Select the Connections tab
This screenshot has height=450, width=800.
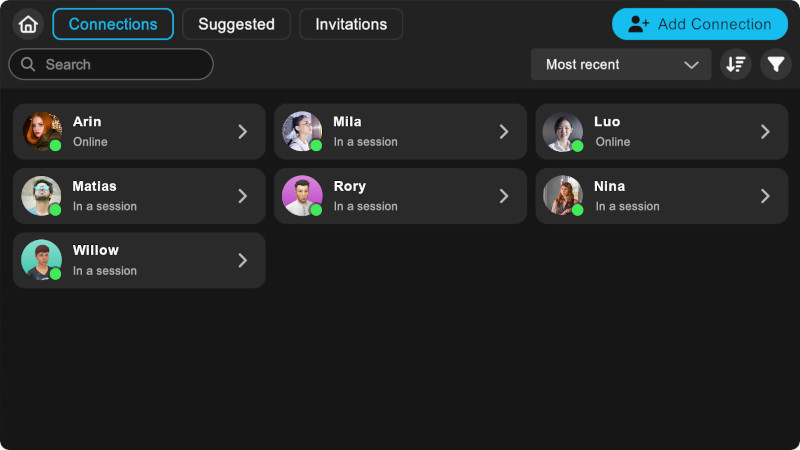point(113,24)
